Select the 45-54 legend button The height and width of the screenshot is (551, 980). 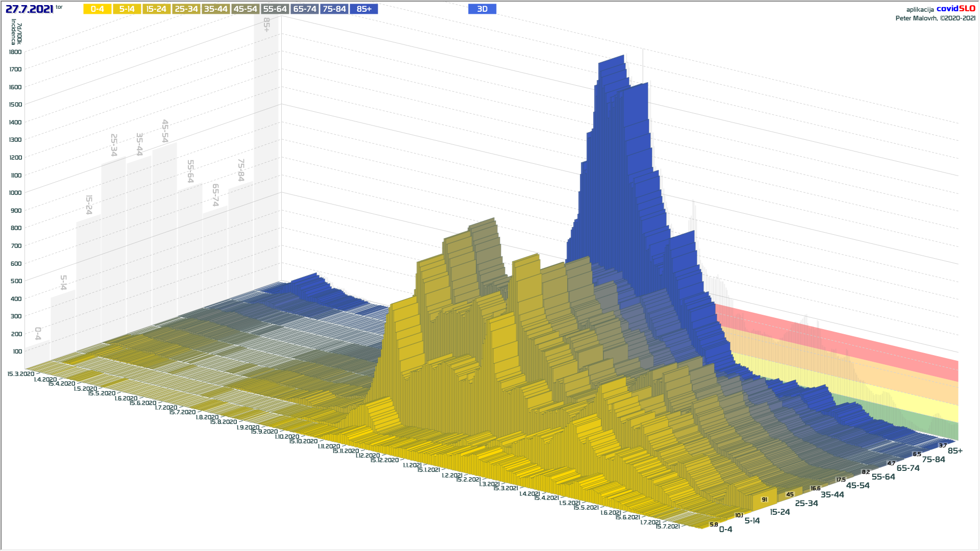point(245,9)
